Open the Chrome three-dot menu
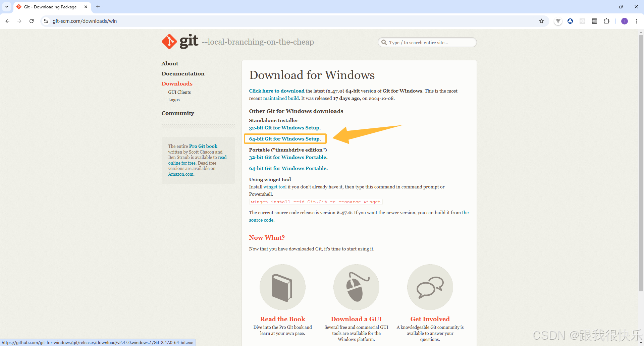The image size is (644, 346). coord(637,21)
